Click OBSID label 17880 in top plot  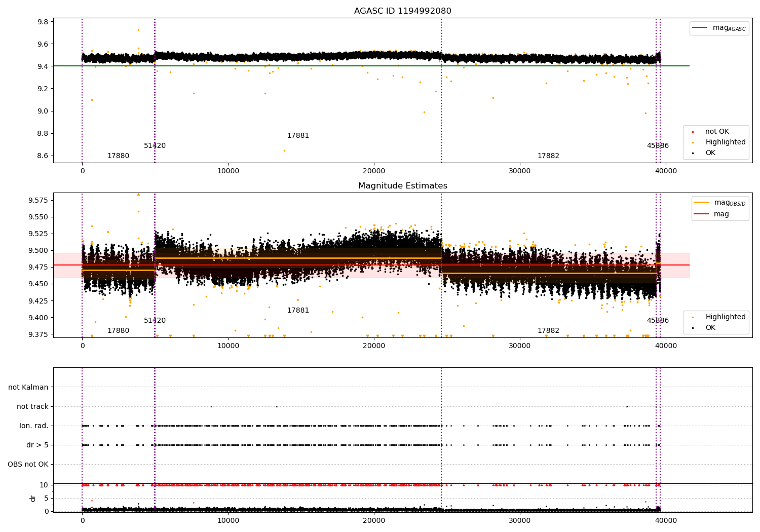point(118,156)
